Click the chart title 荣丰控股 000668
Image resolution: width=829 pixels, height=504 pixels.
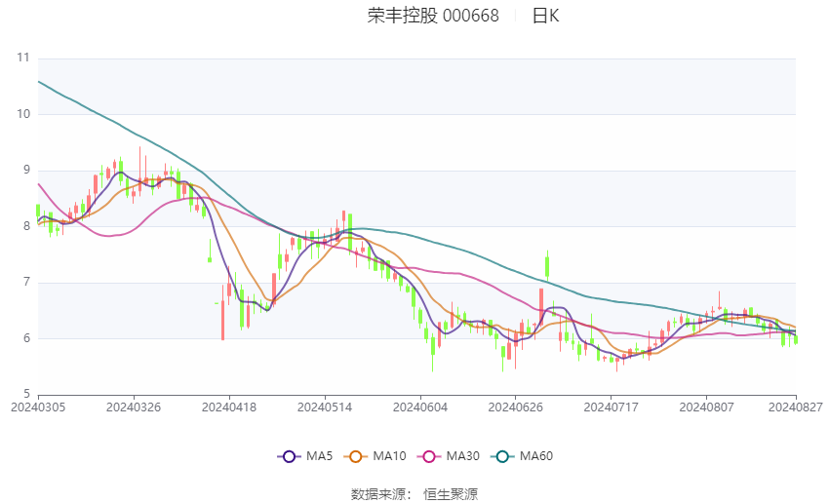point(433,16)
